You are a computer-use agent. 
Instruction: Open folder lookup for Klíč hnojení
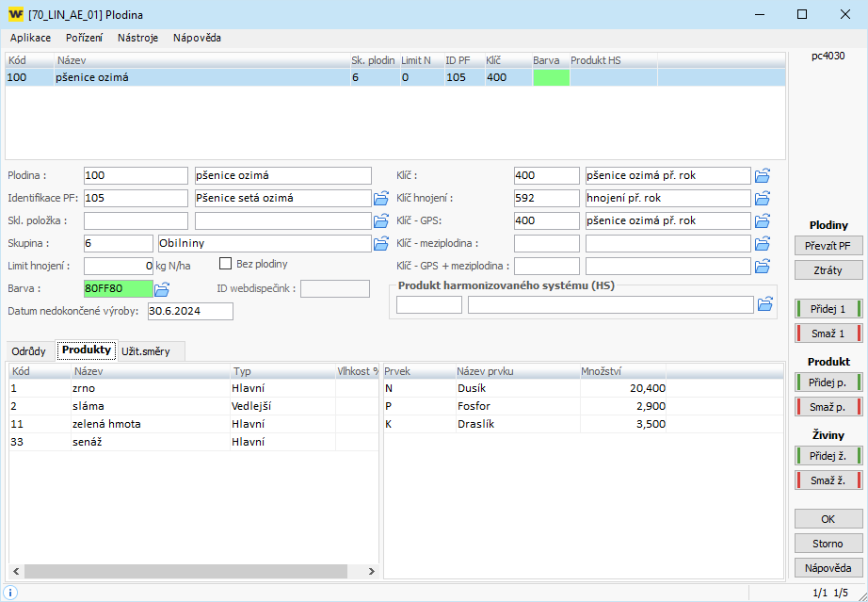coord(763,198)
